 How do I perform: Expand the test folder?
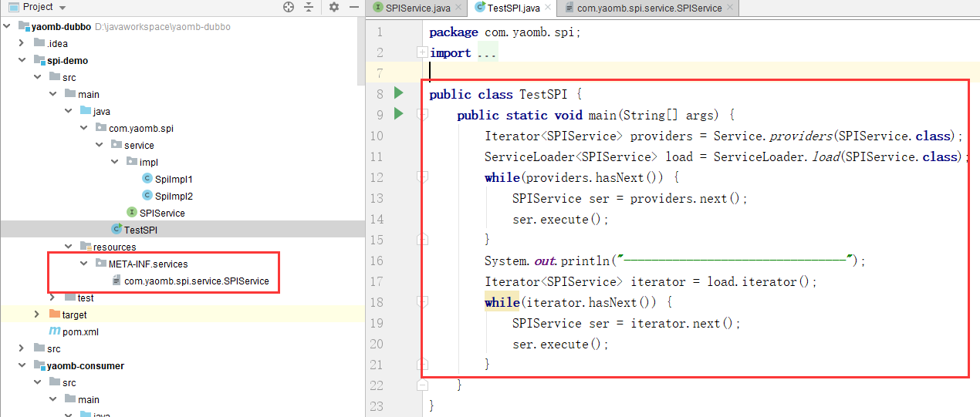52,298
